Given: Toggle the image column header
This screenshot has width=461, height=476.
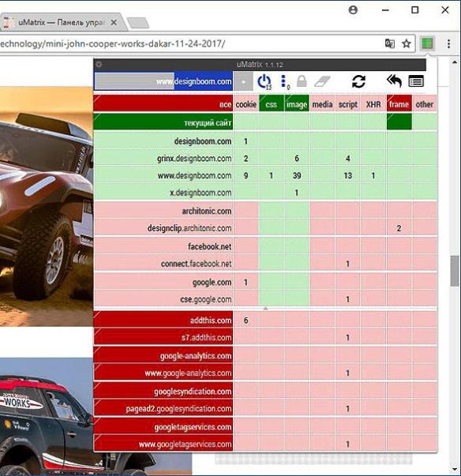Looking at the screenshot, I should [297, 104].
